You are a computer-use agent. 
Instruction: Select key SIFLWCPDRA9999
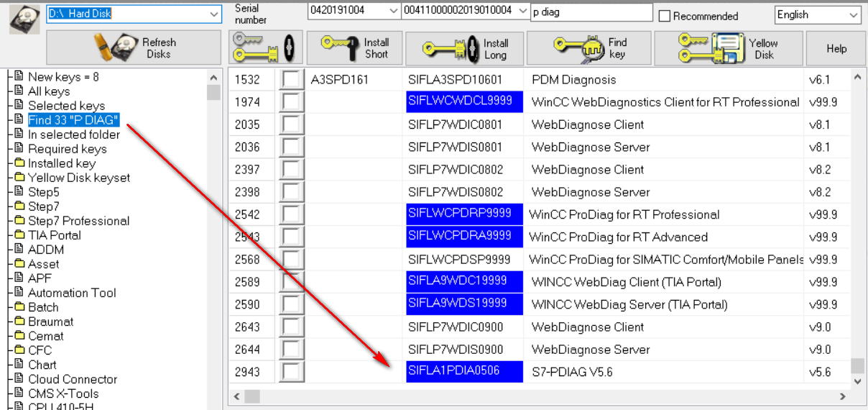[464, 237]
